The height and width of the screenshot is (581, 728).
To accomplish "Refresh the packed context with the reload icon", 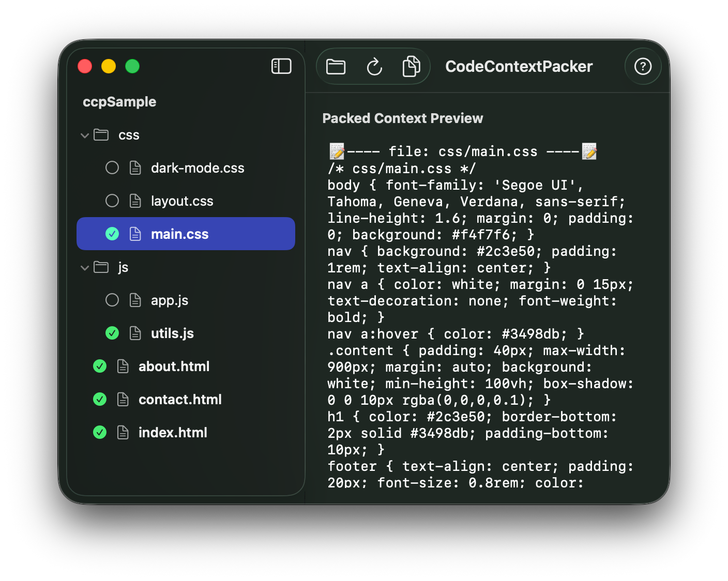I will [x=374, y=66].
